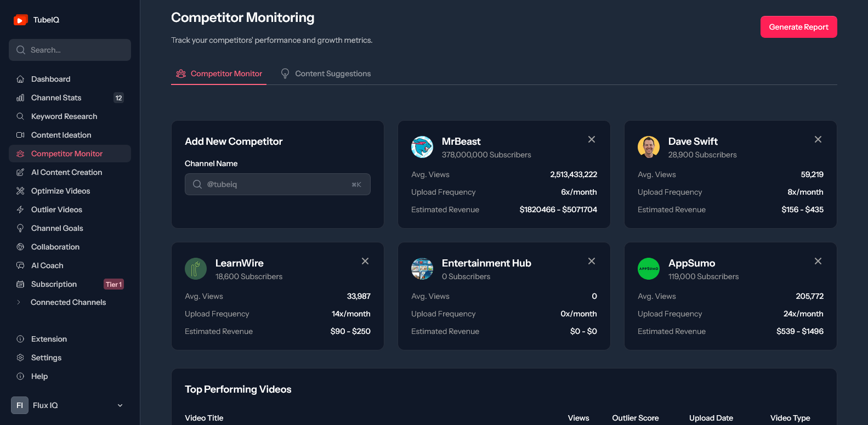Open Subscription with Tier 1 badge

(70, 284)
